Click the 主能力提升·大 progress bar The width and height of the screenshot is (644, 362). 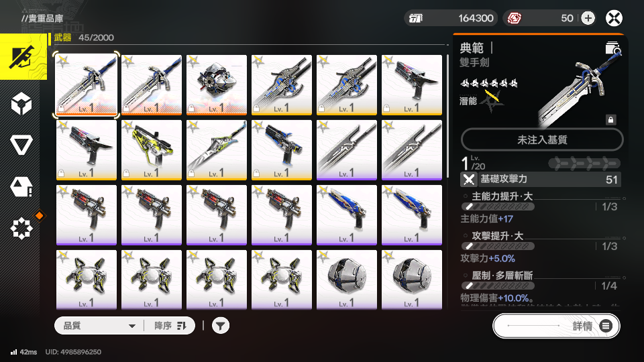(498, 206)
